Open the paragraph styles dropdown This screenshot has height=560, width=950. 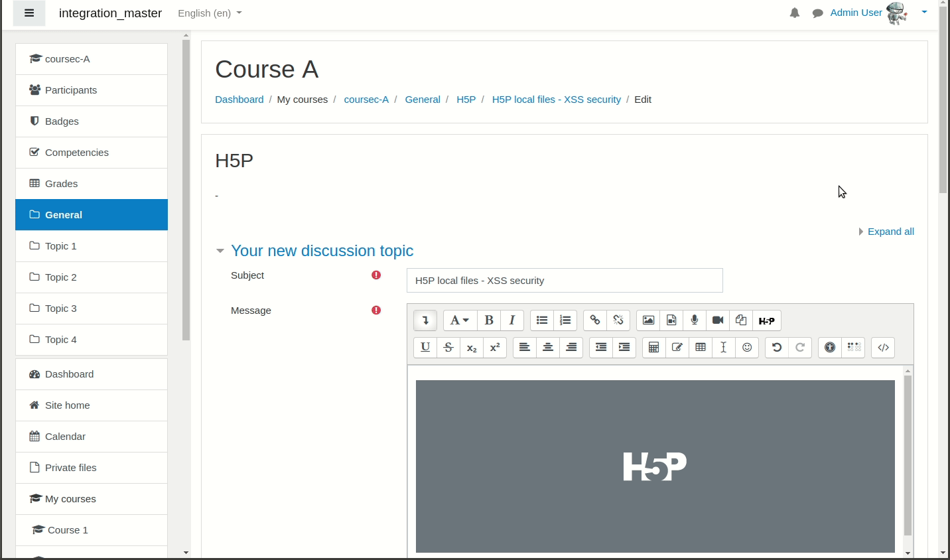(x=460, y=320)
